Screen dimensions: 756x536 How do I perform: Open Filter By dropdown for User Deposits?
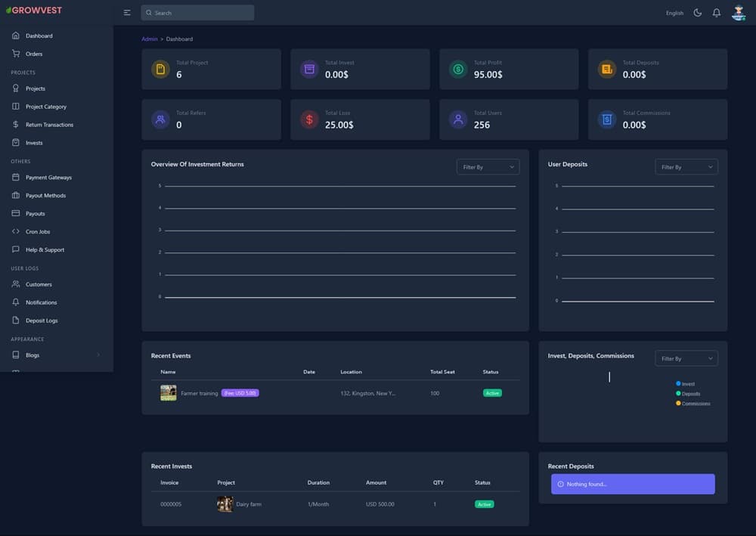pyautogui.click(x=686, y=167)
